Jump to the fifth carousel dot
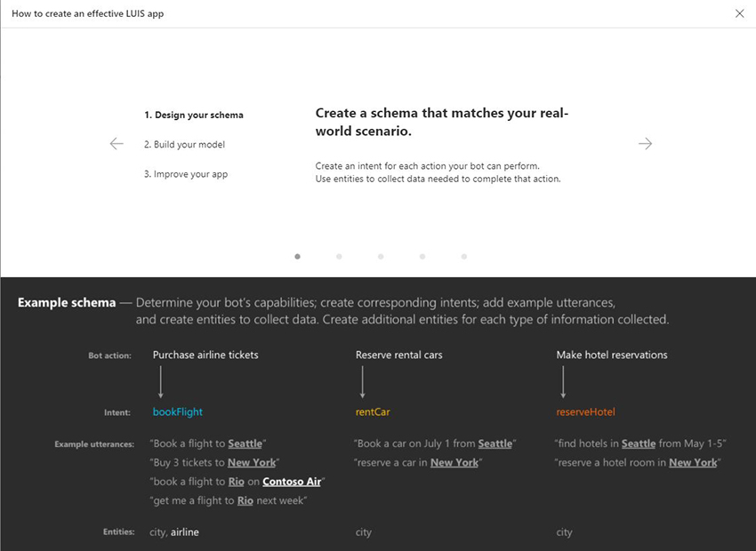The height and width of the screenshot is (551, 756). pos(464,256)
